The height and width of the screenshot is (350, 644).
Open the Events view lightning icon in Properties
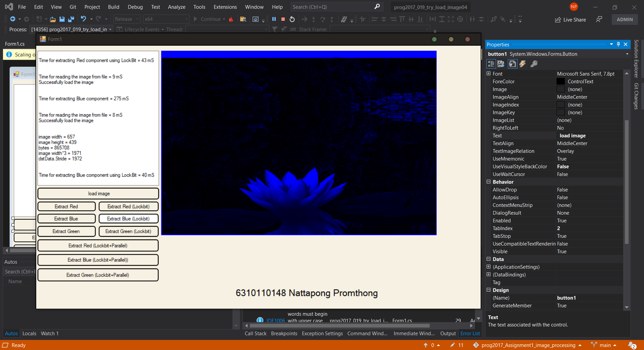pyautogui.click(x=523, y=64)
